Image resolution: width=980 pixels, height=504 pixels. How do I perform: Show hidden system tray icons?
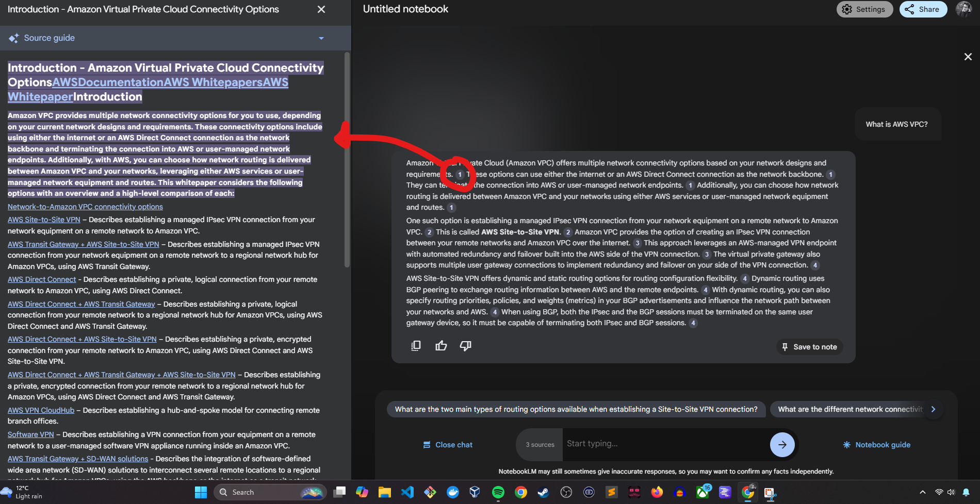tap(923, 492)
